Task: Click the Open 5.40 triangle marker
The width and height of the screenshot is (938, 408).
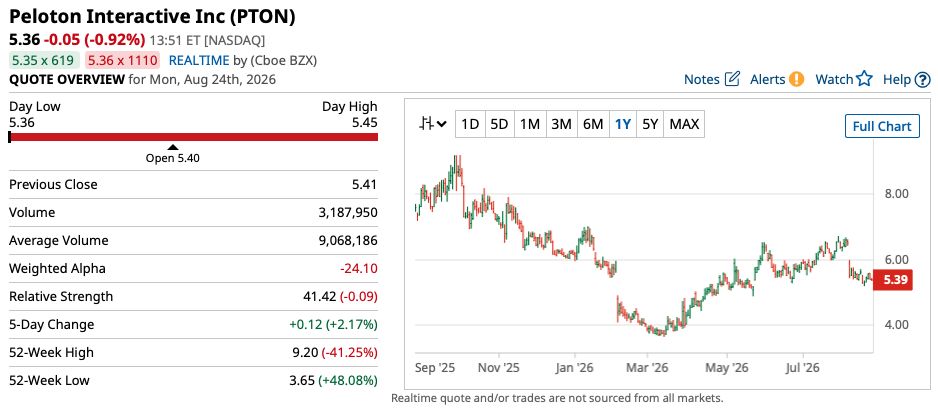Action: pyautogui.click(x=172, y=147)
